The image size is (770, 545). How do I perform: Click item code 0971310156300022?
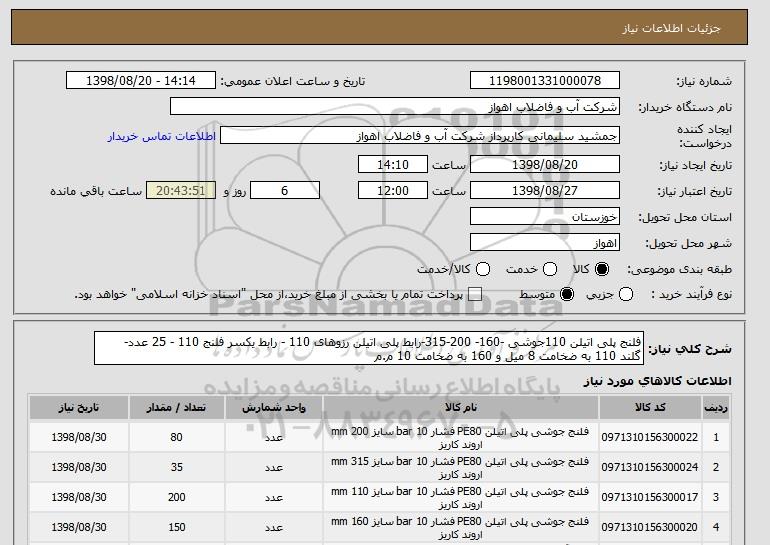[649, 437]
